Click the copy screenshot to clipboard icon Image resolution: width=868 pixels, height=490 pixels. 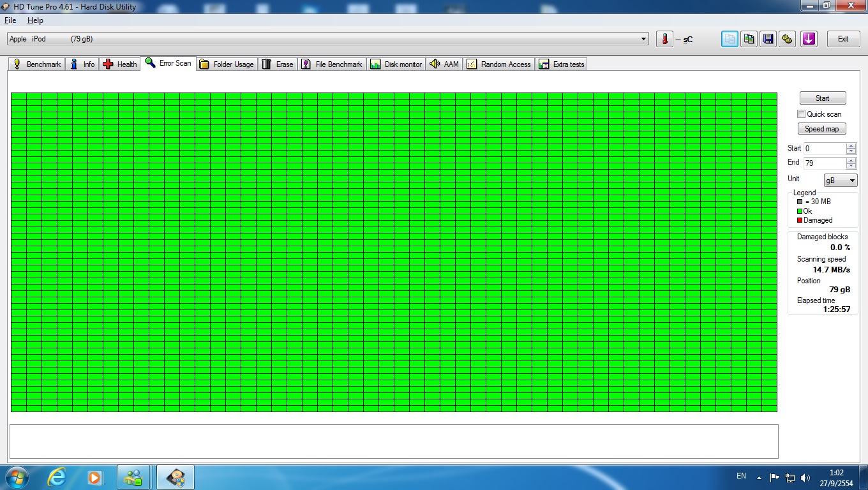pyautogui.click(x=749, y=39)
